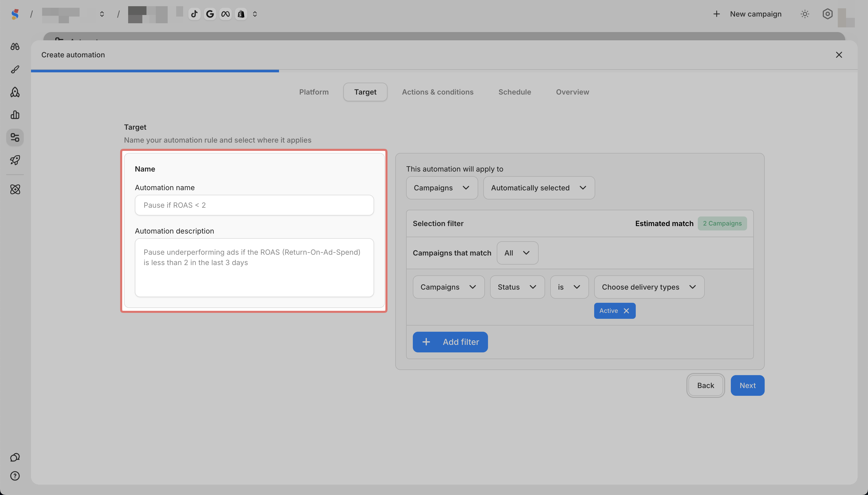Open the Automatically selected dropdown
The height and width of the screenshot is (495, 868).
tap(539, 188)
